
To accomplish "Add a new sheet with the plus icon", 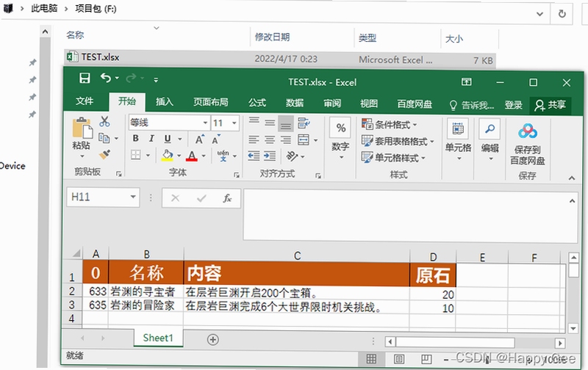I will click(x=212, y=340).
